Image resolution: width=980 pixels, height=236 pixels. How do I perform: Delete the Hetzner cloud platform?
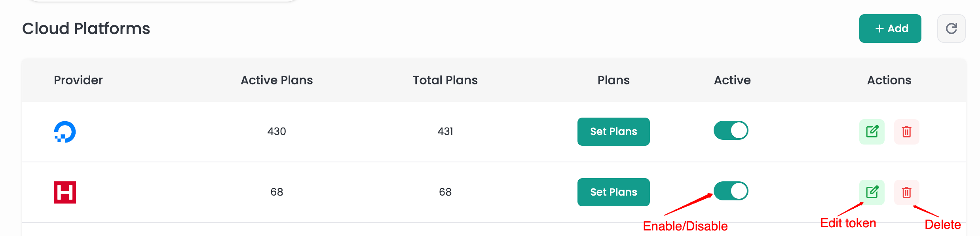(x=906, y=192)
